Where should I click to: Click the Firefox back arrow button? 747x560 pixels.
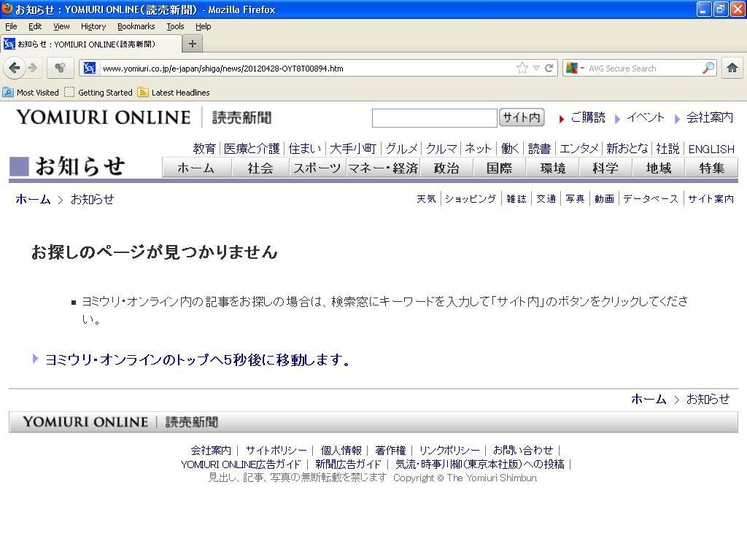point(15,68)
